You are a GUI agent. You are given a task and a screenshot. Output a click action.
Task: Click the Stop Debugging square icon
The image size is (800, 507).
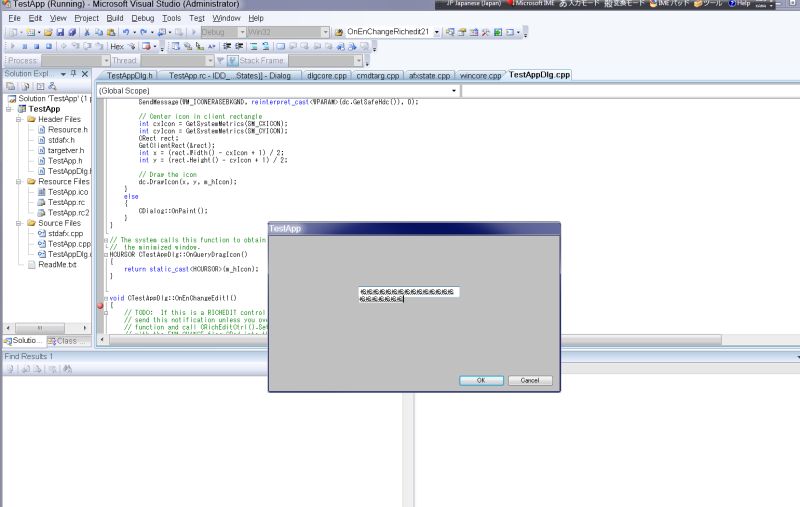[x=37, y=46]
